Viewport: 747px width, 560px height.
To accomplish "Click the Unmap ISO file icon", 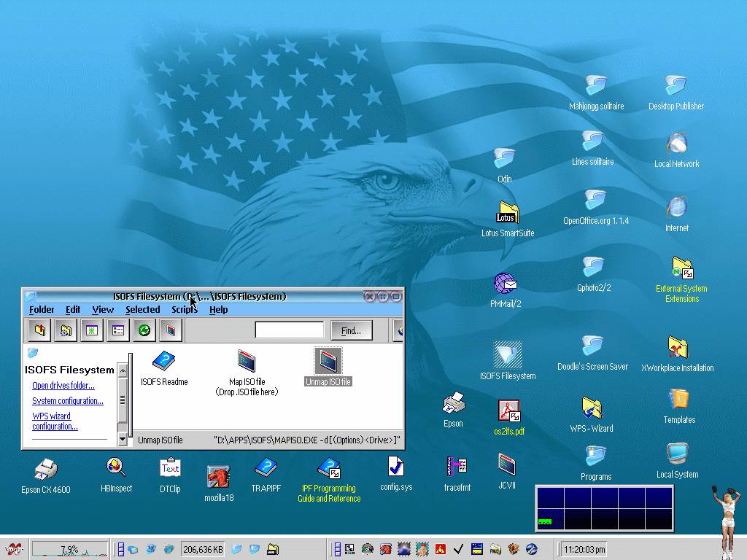I will [328, 362].
